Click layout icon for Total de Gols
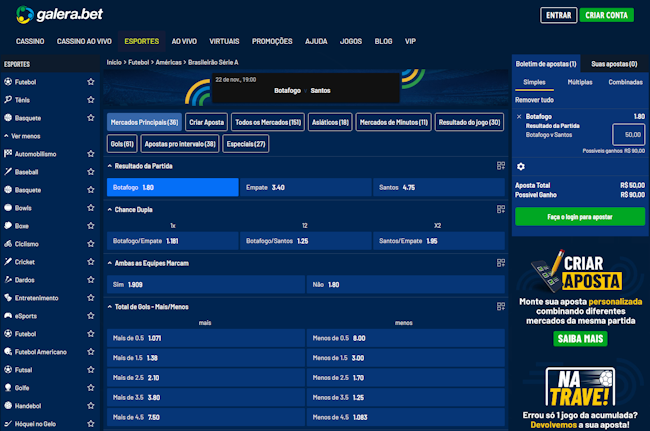This screenshot has width=650, height=431. tap(501, 306)
